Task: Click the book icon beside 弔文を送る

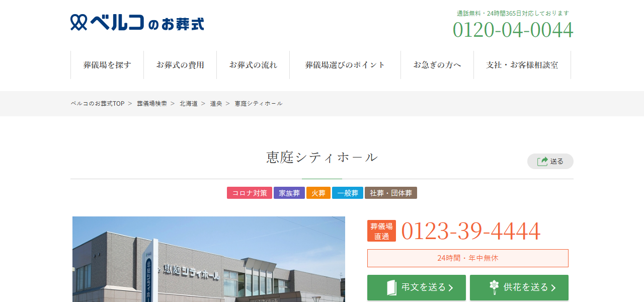Action: pos(391,287)
